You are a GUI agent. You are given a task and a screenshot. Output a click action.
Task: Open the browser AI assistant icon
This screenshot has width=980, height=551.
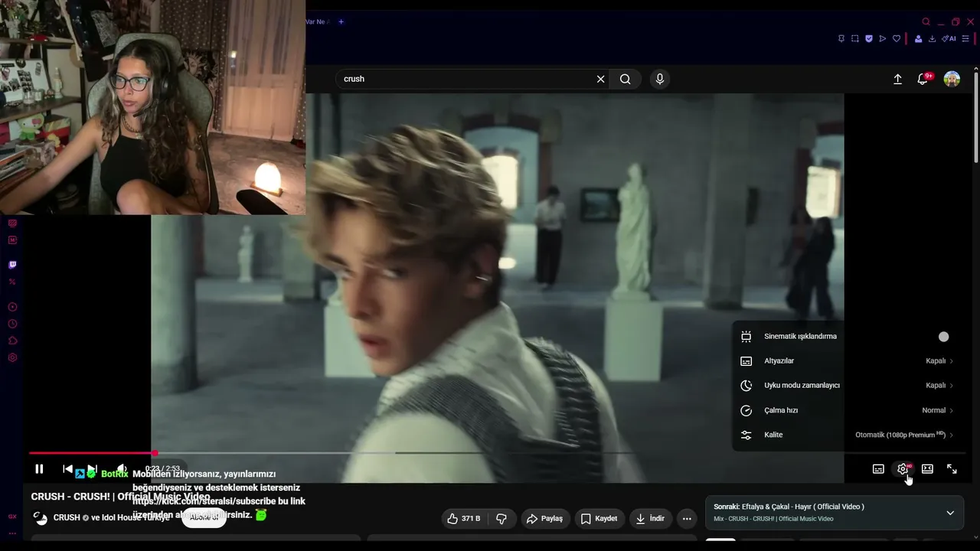(949, 39)
